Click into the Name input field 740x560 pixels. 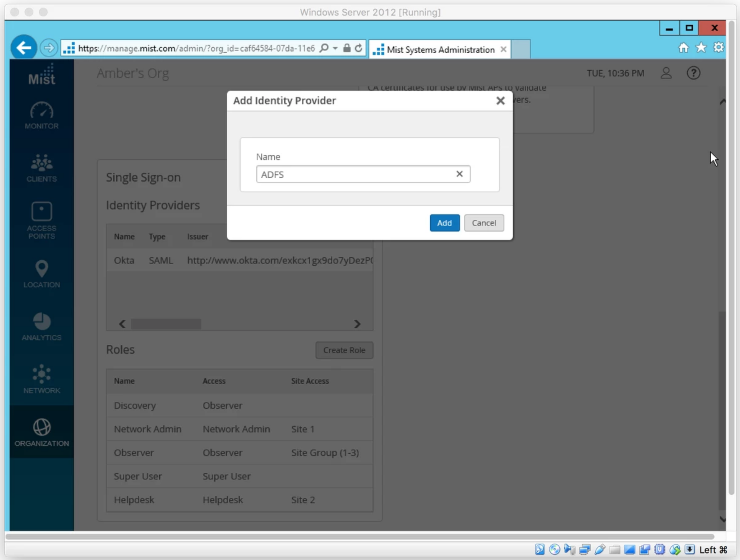(x=355, y=174)
